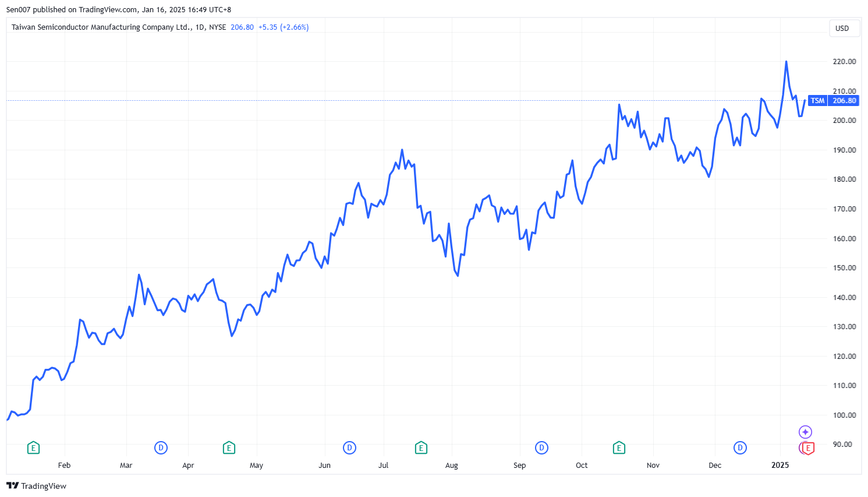This screenshot has width=868, height=497.
Task: Click the 1D interval label in the header
Action: 200,27
